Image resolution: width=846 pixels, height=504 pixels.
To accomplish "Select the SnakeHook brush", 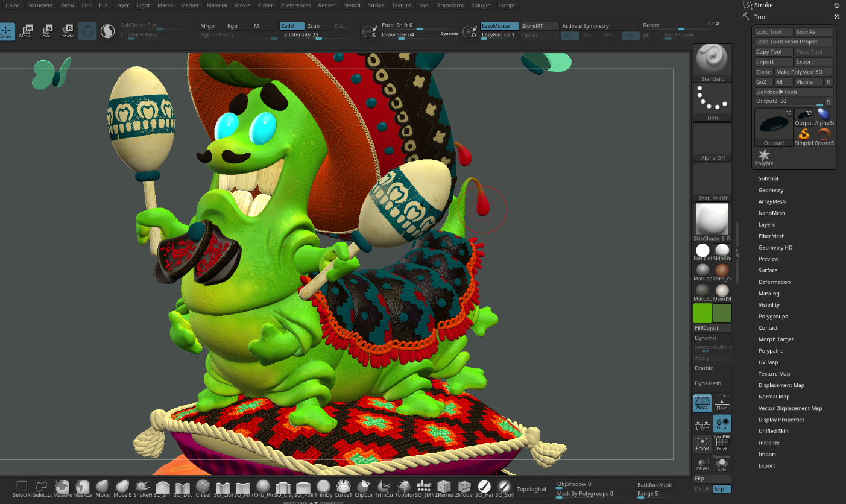I will [142, 488].
